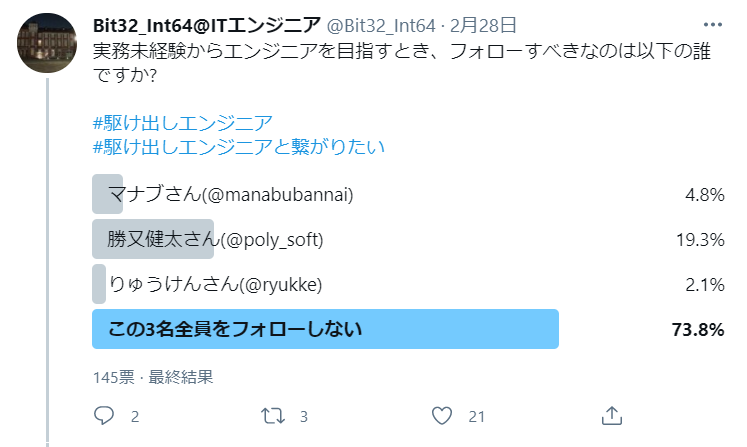
Task: Open the 2月28日 tweet timestamp
Action: pyautogui.click(x=483, y=25)
